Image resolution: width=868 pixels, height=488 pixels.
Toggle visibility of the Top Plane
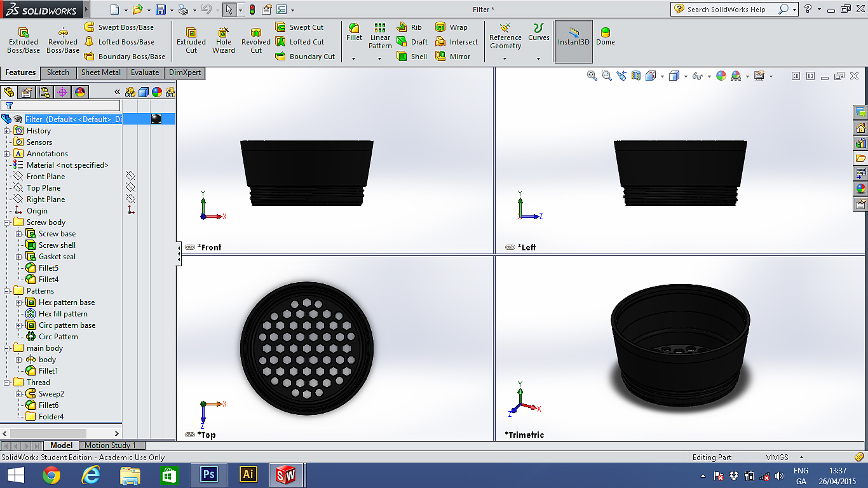point(130,187)
